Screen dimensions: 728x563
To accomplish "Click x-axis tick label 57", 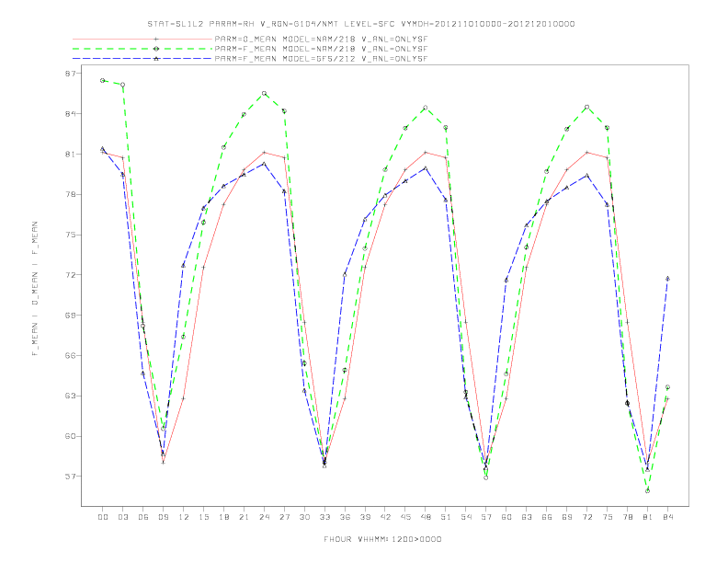I will click(486, 517).
